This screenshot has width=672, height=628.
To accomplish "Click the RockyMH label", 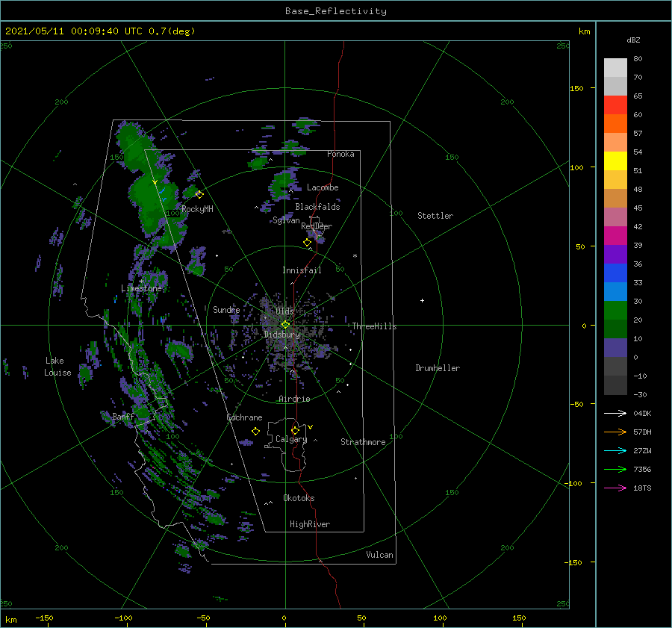I will click(197, 209).
